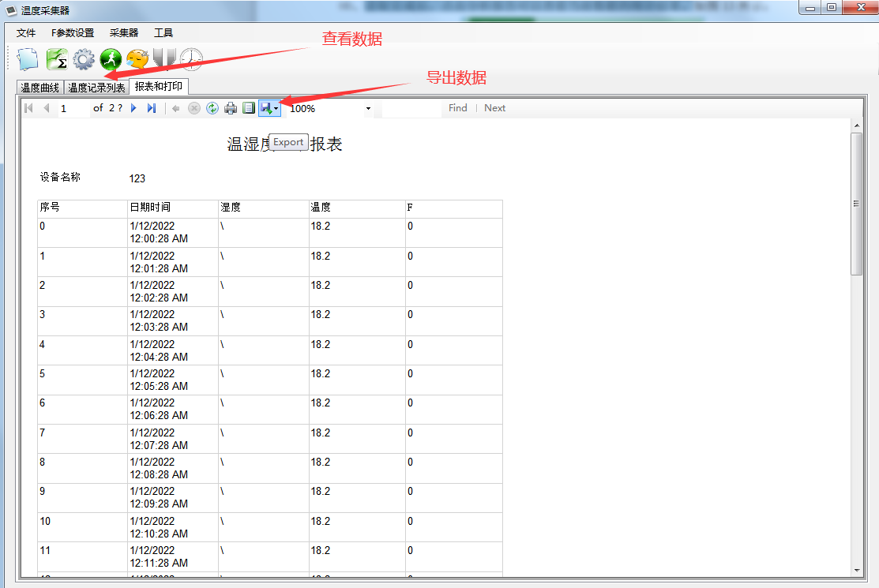This screenshot has width=879, height=588.
Task: Jump to last page of report
Action: click(x=152, y=108)
